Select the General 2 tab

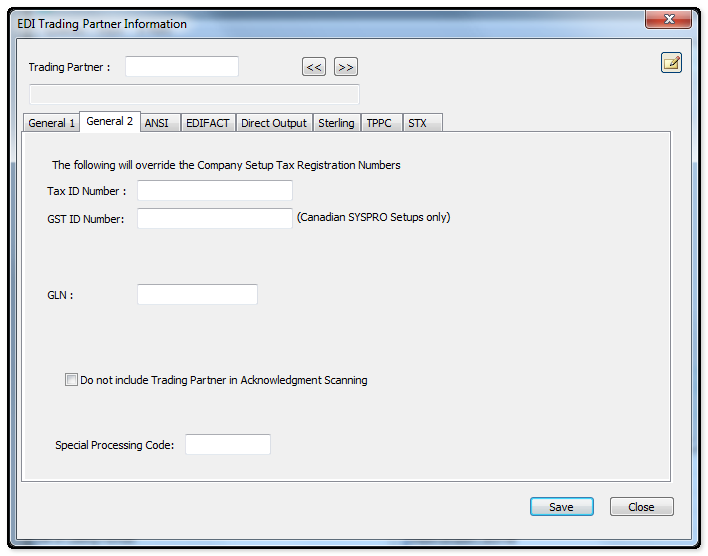pos(110,122)
